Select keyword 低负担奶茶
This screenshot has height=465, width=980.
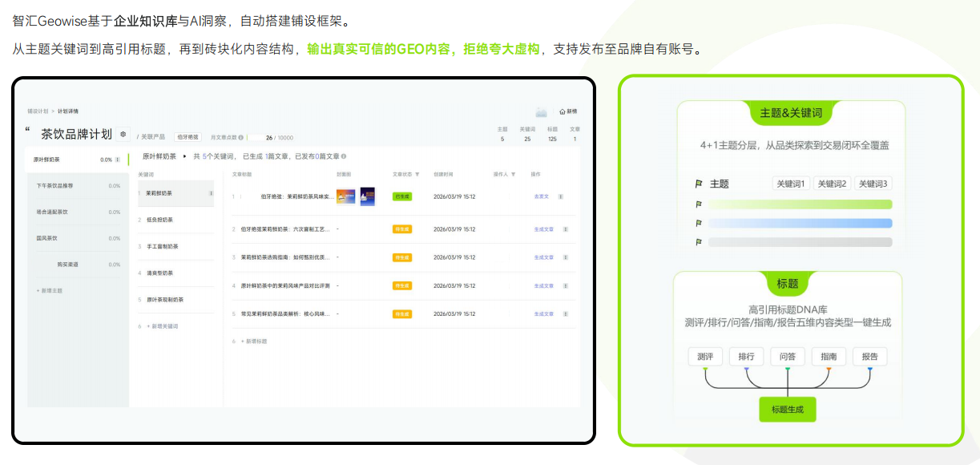pos(175,220)
